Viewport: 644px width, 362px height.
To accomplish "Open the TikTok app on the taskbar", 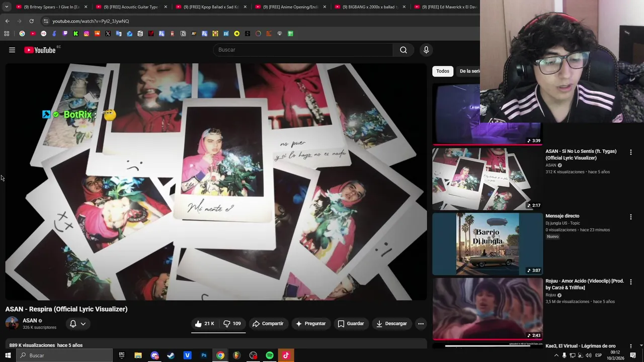I will click(x=286, y=355).
